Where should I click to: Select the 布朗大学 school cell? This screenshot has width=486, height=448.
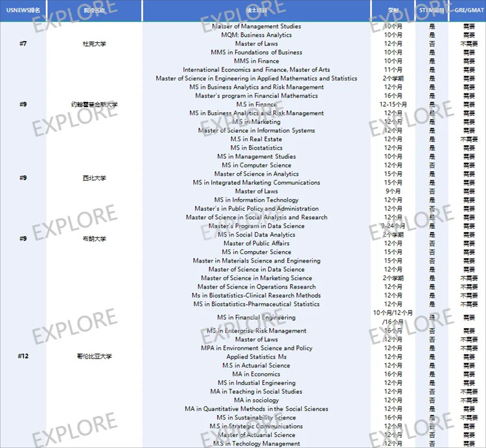[94, 239]
